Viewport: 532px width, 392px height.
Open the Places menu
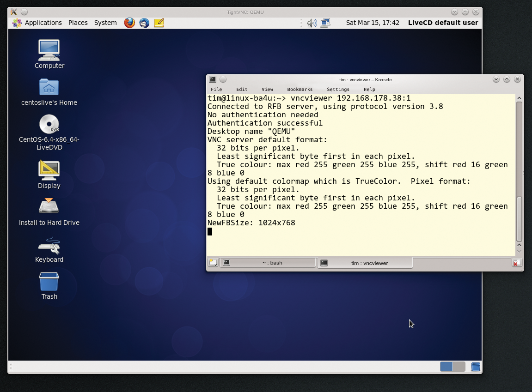(78, 23)
